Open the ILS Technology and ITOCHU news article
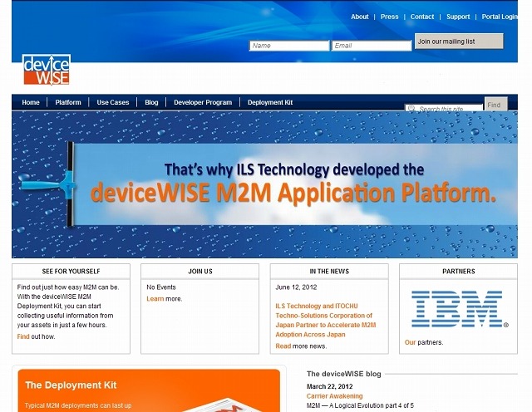The height and width of the screenshot is (412, 532). [326, 320]
